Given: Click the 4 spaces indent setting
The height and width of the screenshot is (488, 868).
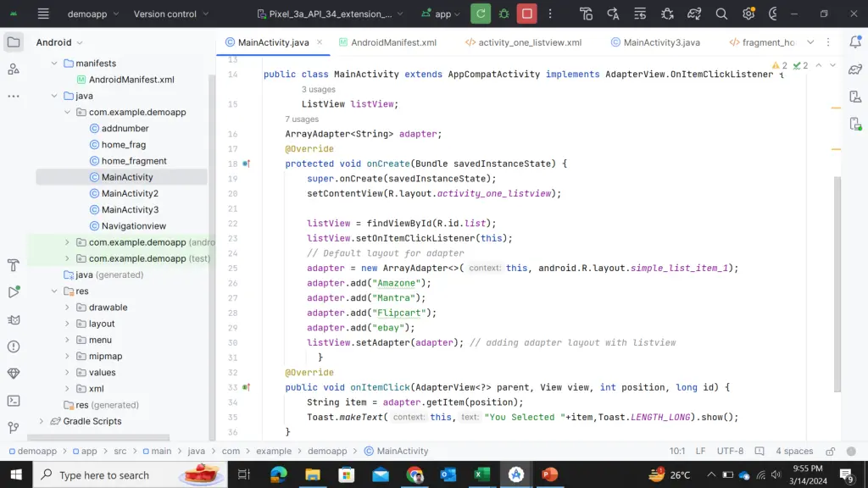Looking at the screenshot, I should click(x=793, y=451).
